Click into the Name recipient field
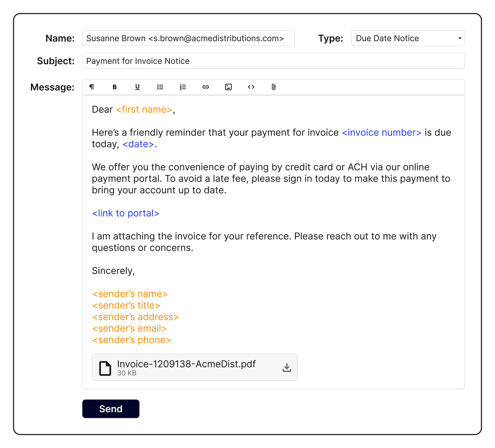This screenshot has width=495, height=448. 188,38
